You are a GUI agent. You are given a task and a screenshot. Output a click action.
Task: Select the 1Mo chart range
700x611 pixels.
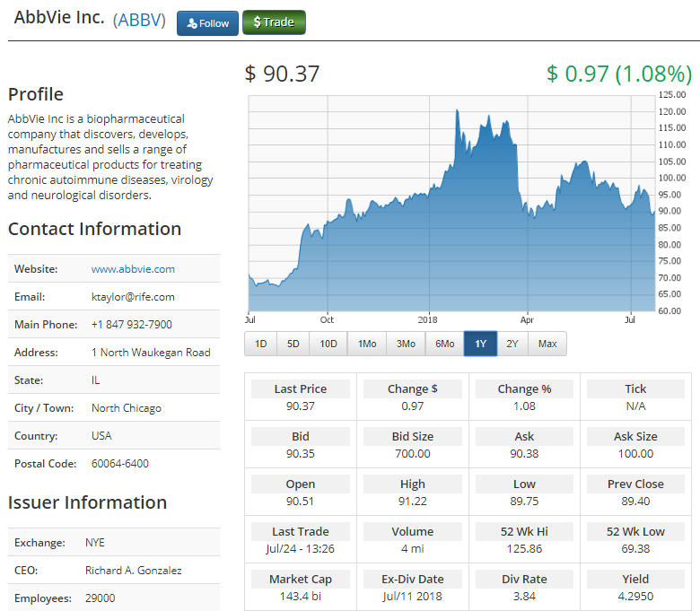click(x=367, y=344)
